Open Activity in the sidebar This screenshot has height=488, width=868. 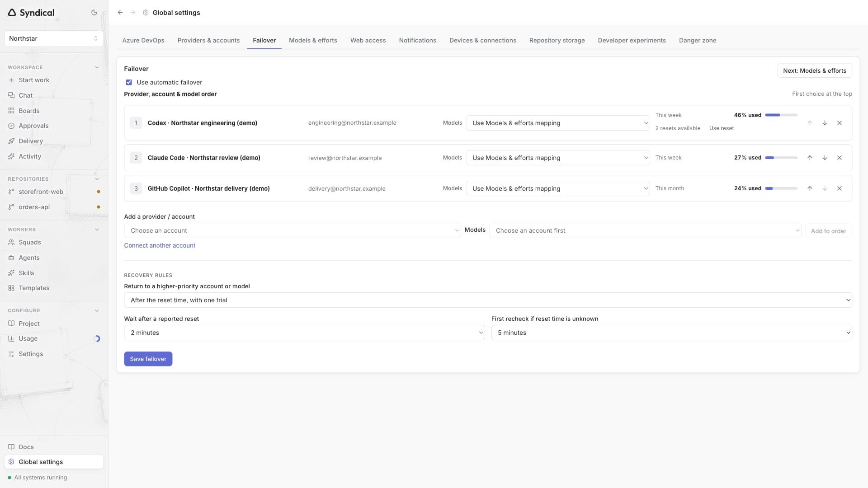[x=54, y=156]
